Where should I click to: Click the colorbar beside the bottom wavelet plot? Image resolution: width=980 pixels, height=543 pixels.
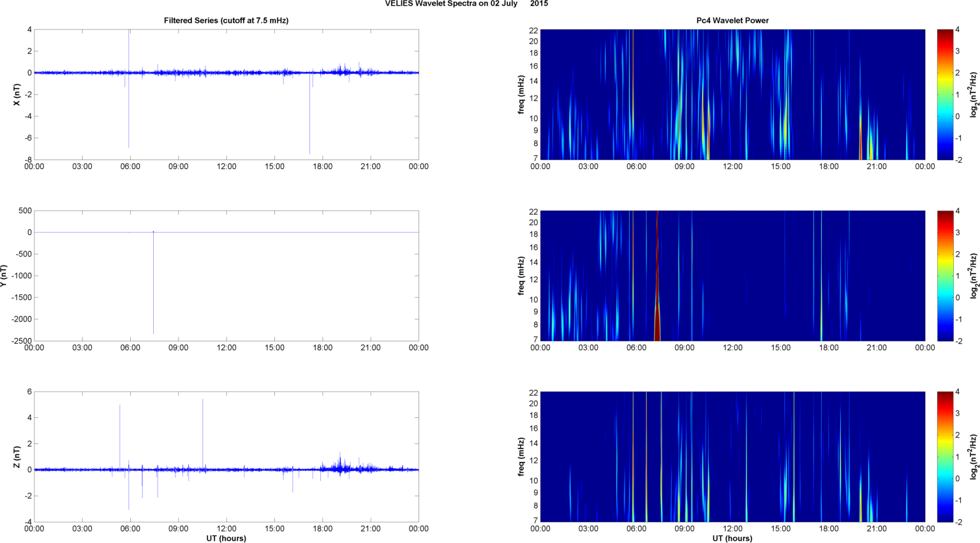(x=945, y=457)
